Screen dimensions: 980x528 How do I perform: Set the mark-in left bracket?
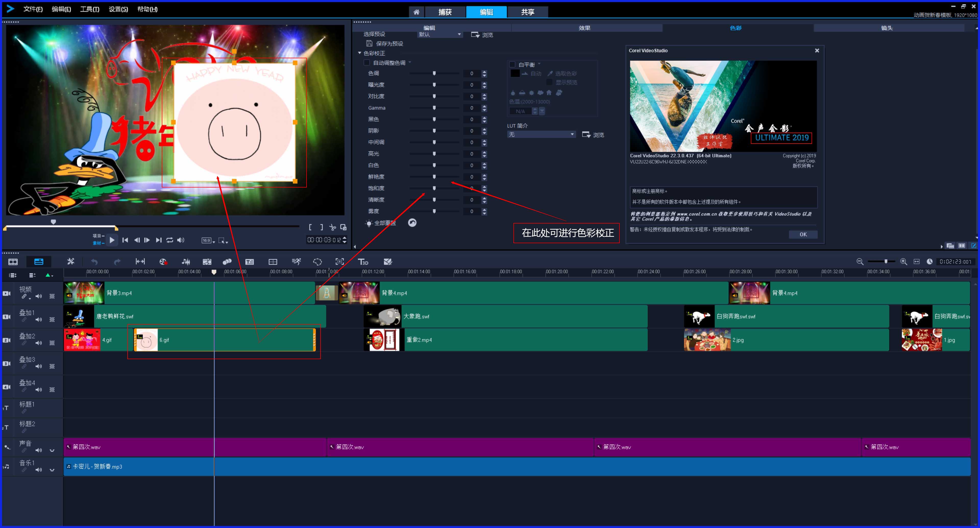(310, 227)
